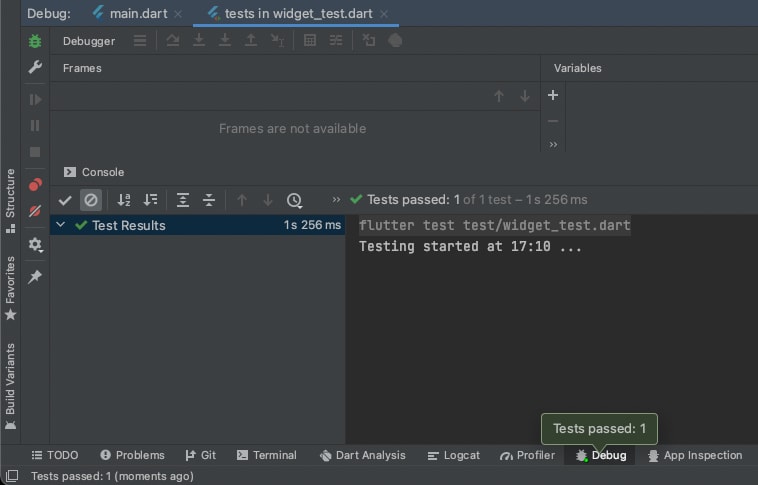Click the Run to Cursor icon
Screen dimensions: 758x485
coord(277,41)
